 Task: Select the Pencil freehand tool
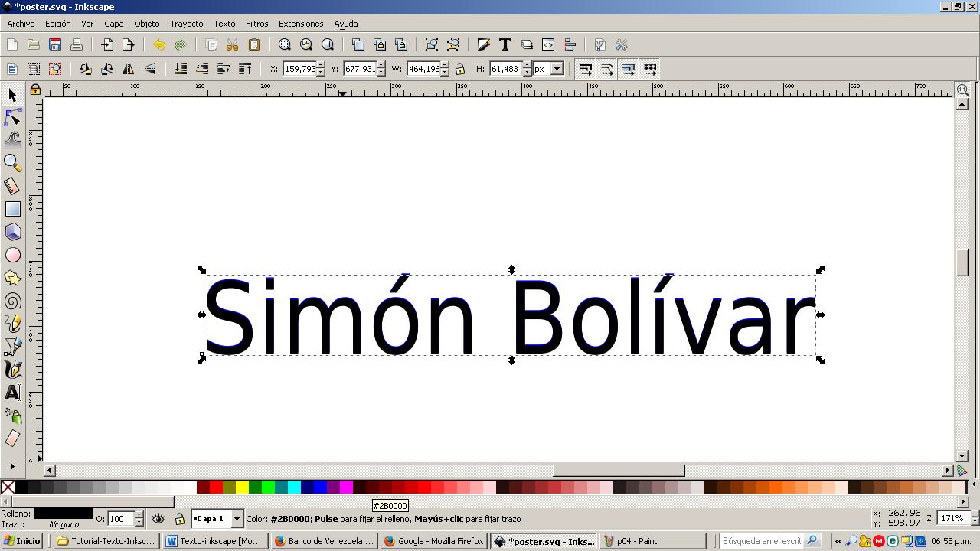pos(12,324)
